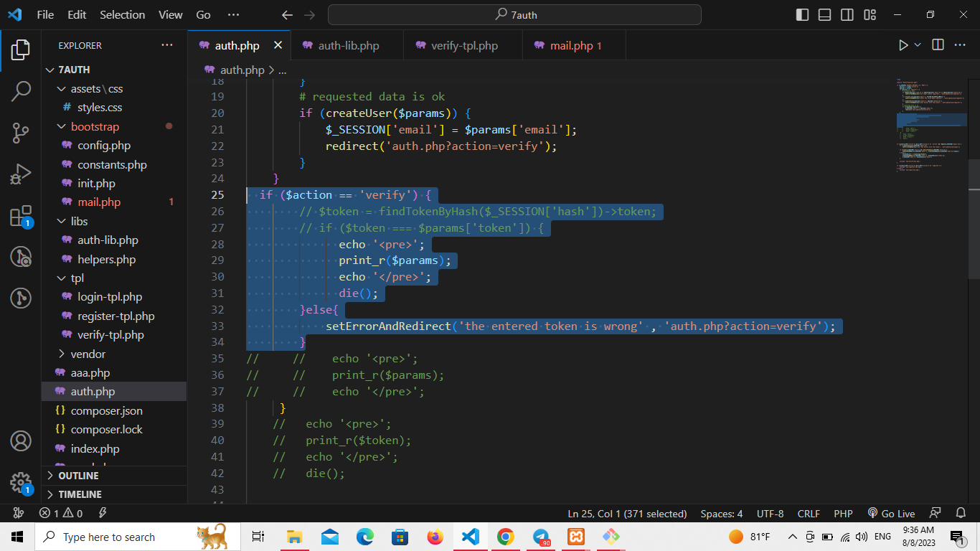This screenshot has width=980, height=551.
Task: Click the 7auth command center search box
Action: pos(514,14)
